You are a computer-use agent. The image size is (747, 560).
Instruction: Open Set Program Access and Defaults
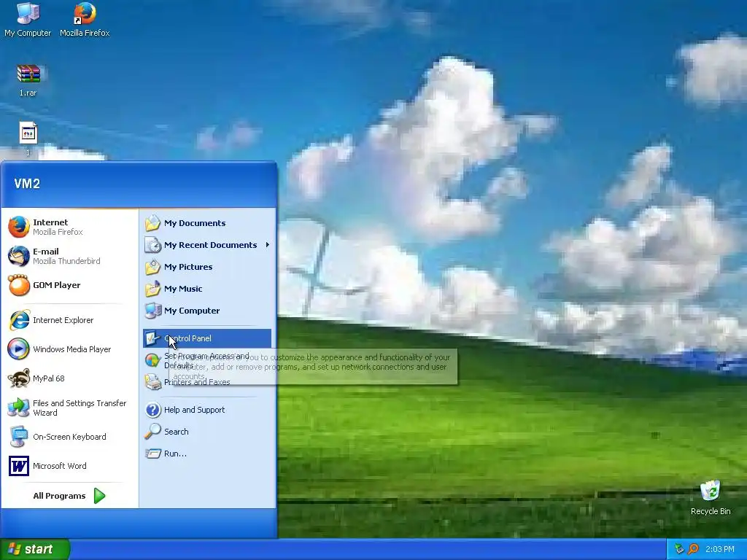(207, 360)
